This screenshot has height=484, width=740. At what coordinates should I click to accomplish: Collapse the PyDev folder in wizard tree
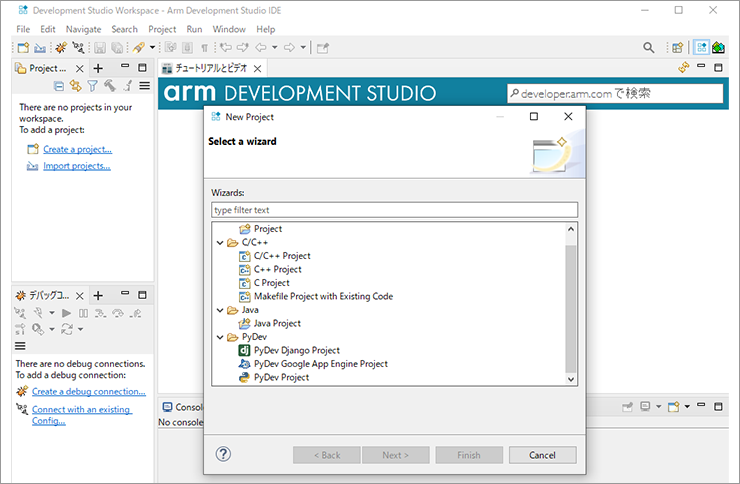220,337
